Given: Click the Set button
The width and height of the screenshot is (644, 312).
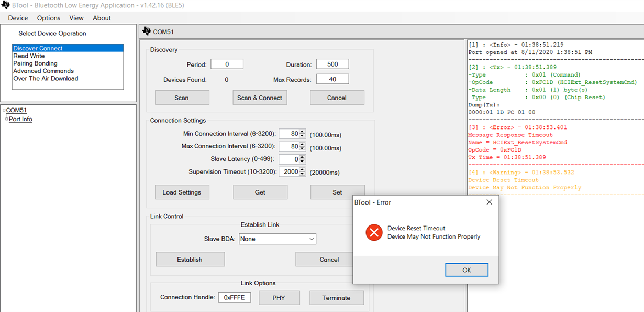Looking at the screenshot, I should click(x=337, y=192).
